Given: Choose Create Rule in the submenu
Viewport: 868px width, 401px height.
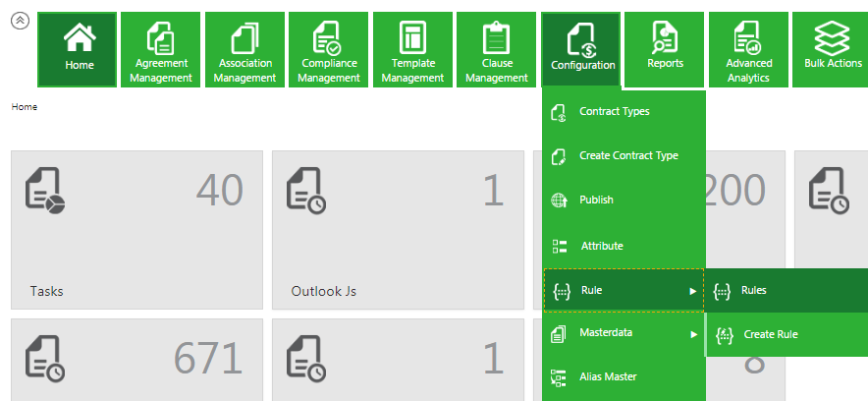Looking at the screenshot, I should click(x=770, y=335).
